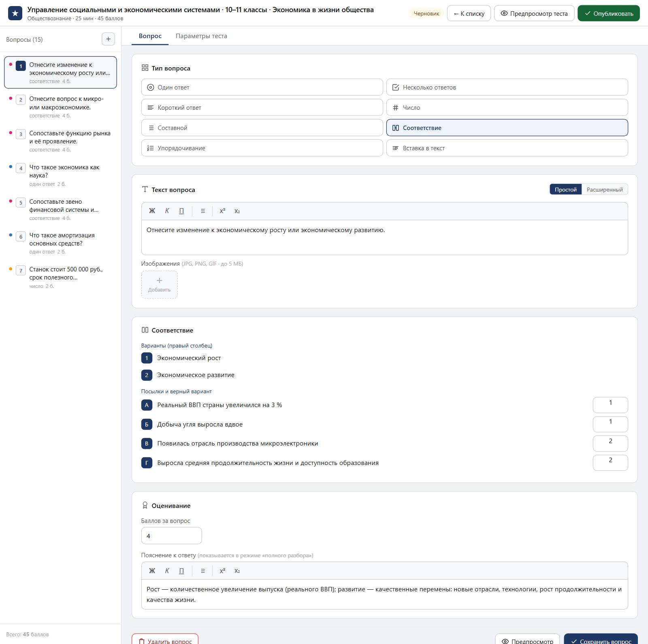This screenshot has width=648, height=644.
Task: Select question type Несколько ответов
Action: click(x=507, y=87)
